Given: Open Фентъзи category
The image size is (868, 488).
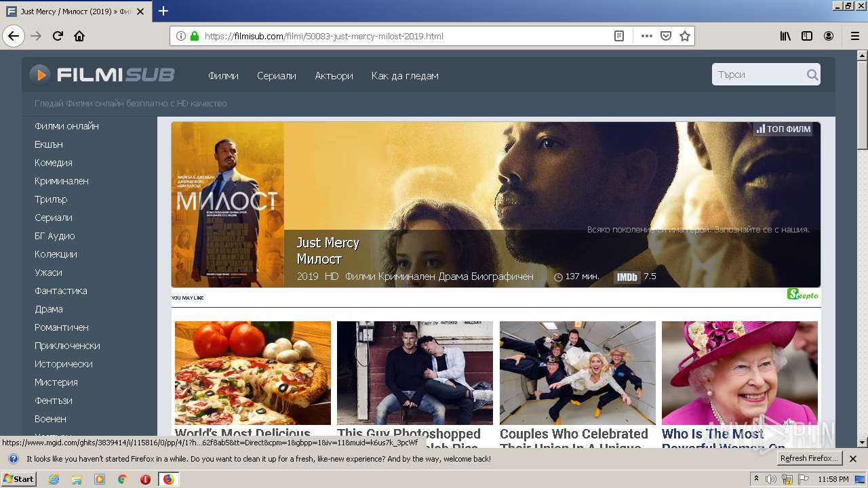Looking at the screenshot, I should point(54,401).
